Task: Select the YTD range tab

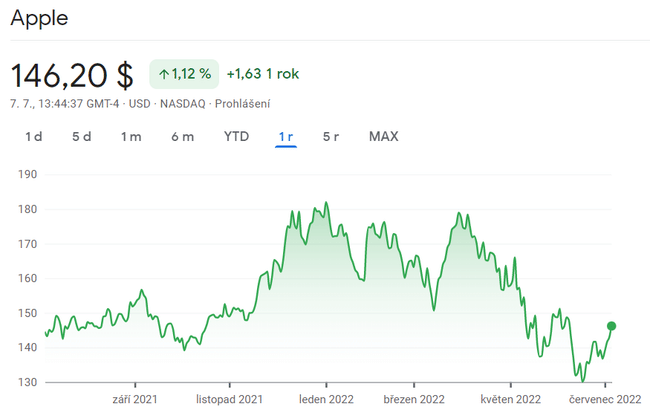Action: (236, 137)
